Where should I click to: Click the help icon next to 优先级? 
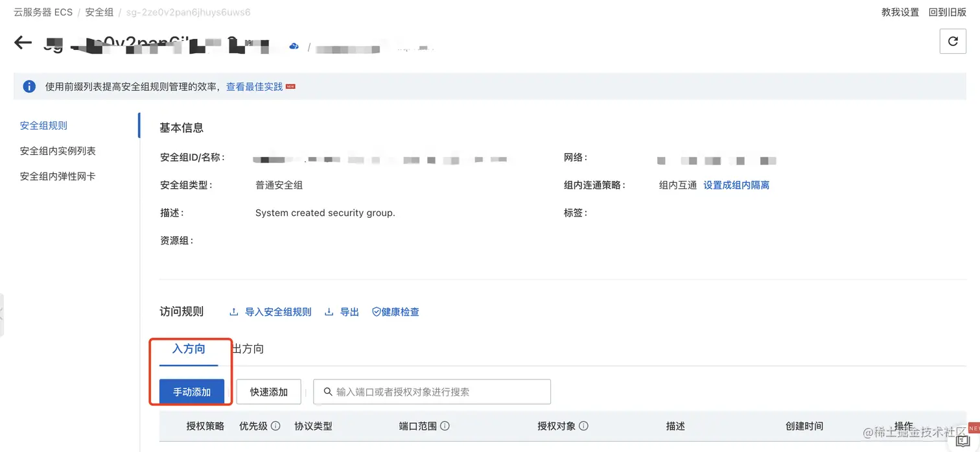(x=275, y=426)
